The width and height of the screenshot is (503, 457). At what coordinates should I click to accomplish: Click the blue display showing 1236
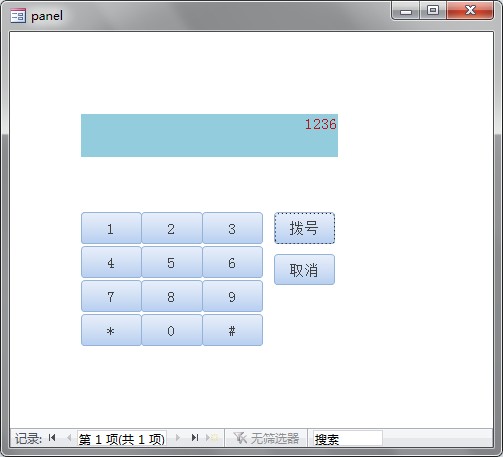[209, 135]
